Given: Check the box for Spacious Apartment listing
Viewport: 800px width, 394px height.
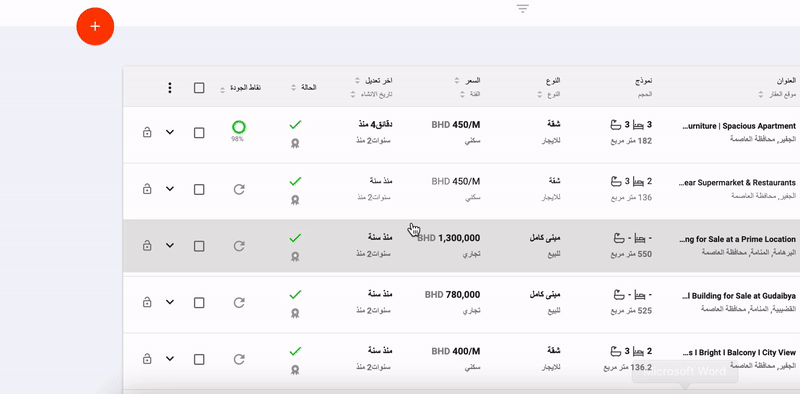Looking at the screenshot, I should (x=199, y=133).
